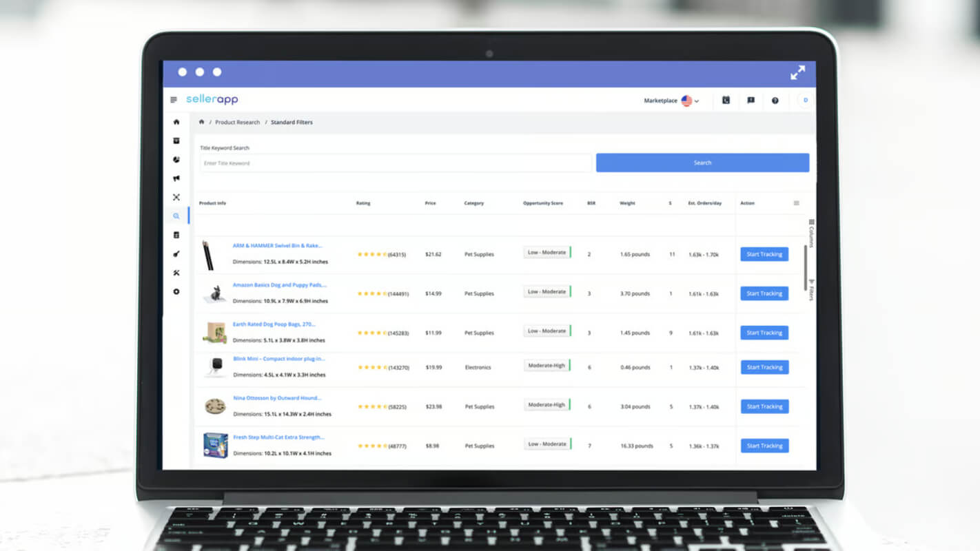Click the ARM & HAMMER product thumbnail
Screen dimensions: 980x551
click(x=208, y=255)
